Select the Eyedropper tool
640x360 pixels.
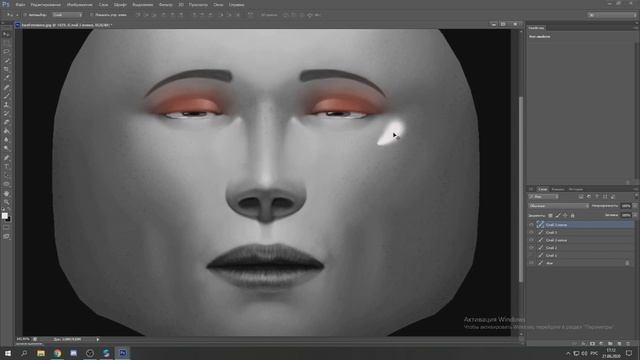(6, 78)
